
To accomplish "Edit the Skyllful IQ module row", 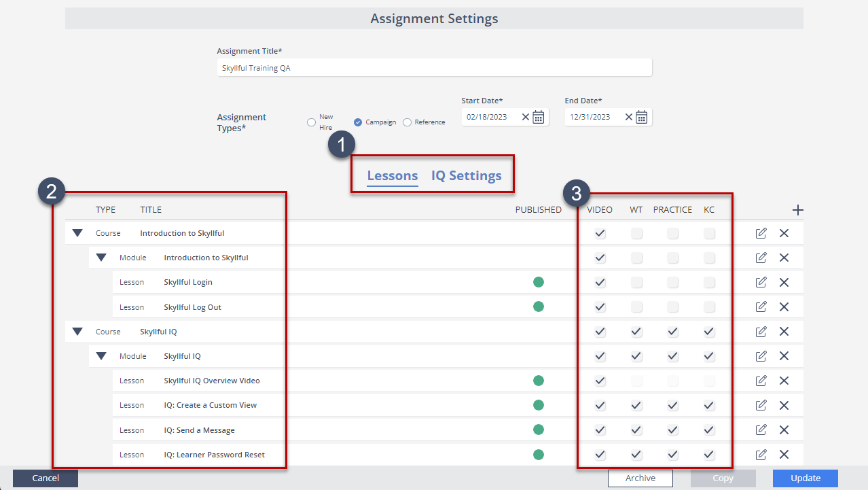I will (x=761, y=355).
